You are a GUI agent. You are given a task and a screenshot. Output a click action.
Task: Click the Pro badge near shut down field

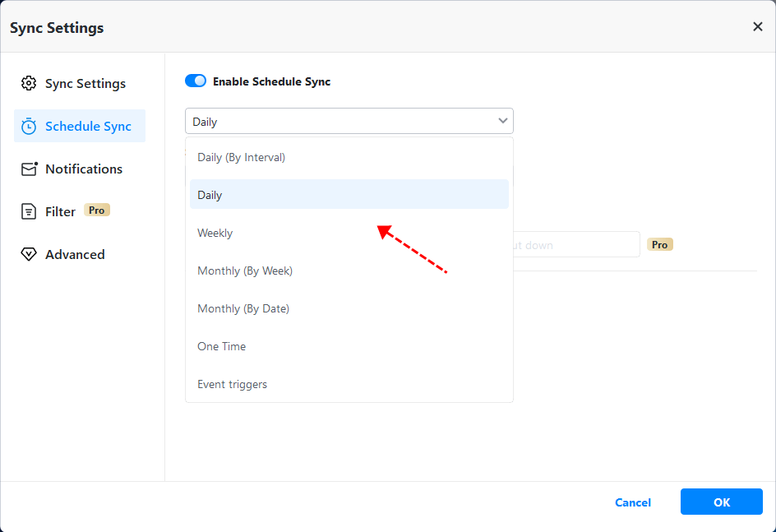[x=660, y=244]
